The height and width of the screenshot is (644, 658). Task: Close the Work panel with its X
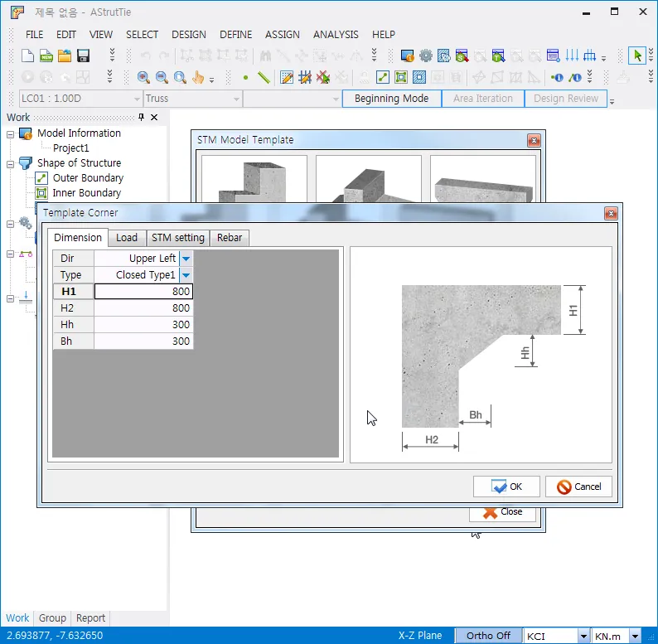[x=154, y=117]
